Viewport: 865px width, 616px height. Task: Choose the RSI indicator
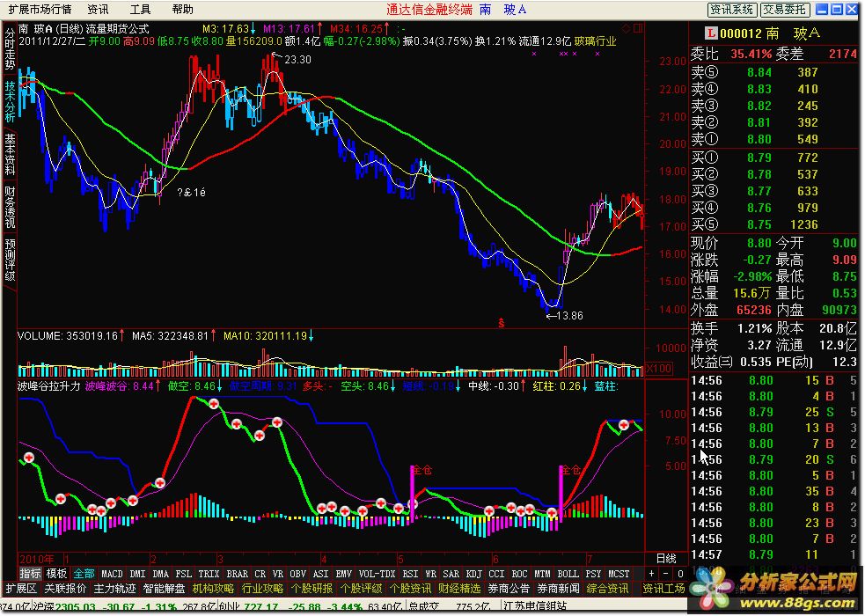coord(410,574)
